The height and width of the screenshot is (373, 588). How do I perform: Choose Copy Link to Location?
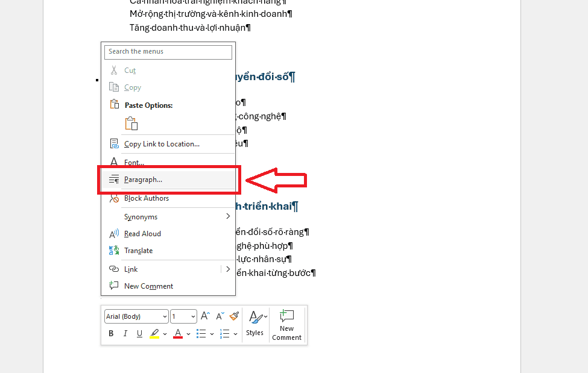[168, 144]
